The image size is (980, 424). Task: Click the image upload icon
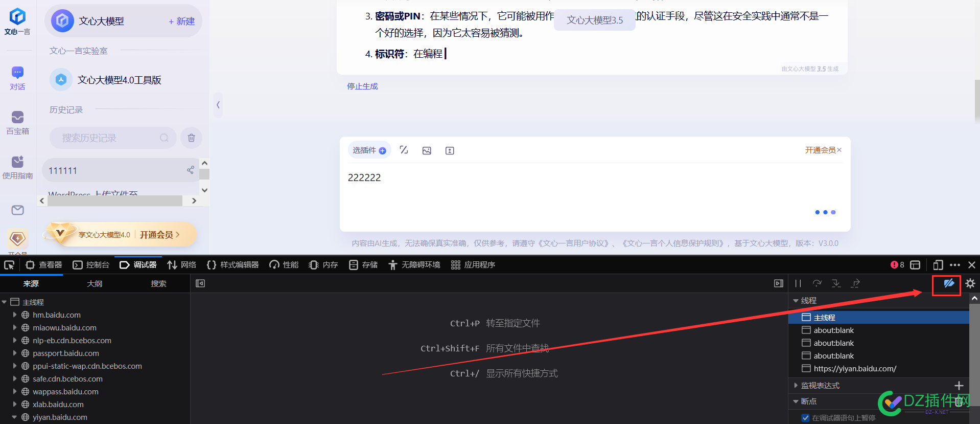click(427, 150)
